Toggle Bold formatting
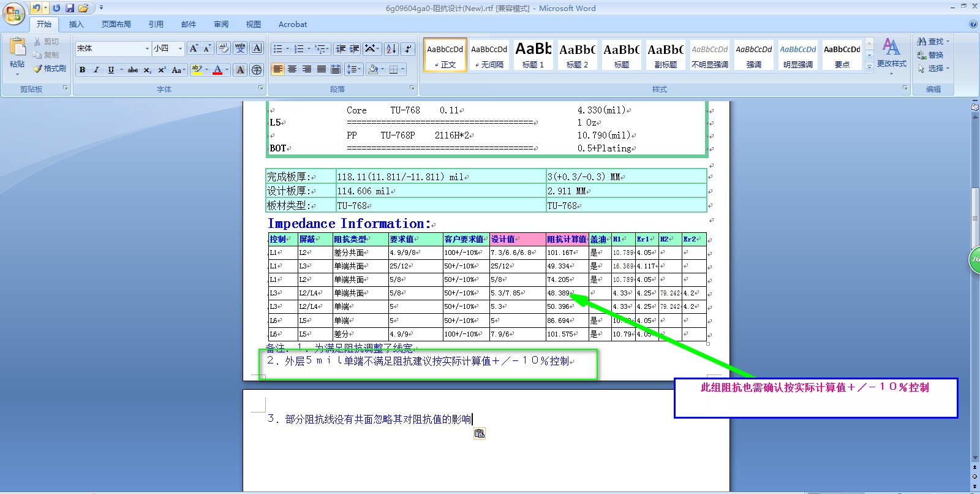Viewport: 980px width, 494px height. [82, 70]
